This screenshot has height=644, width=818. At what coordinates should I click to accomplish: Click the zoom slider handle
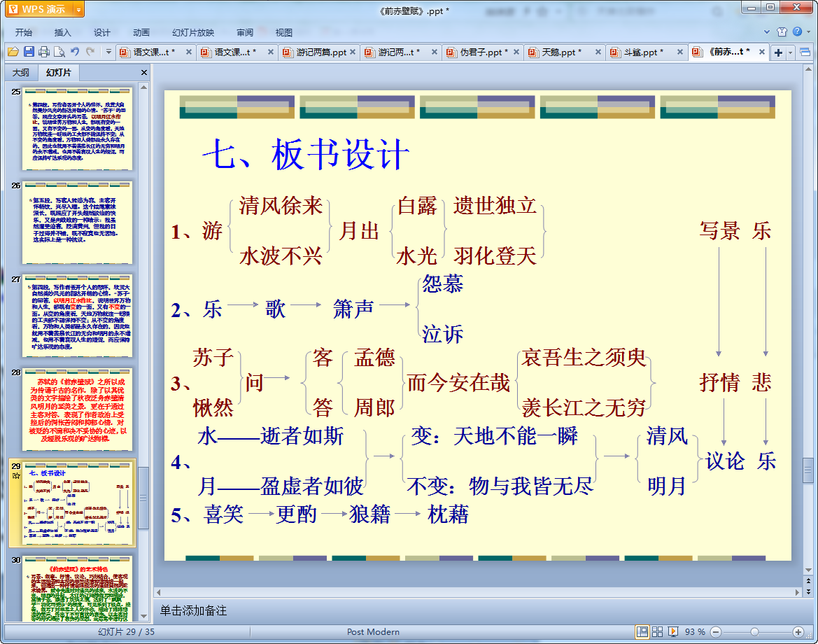pyautogui.click(x=754, y=632)
